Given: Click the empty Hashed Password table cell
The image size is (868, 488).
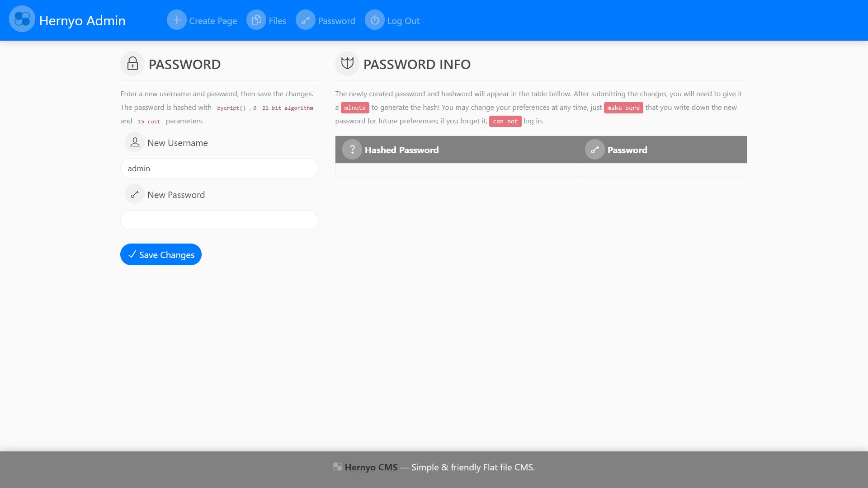Looking at the screenshot, I should click(456, 170).
